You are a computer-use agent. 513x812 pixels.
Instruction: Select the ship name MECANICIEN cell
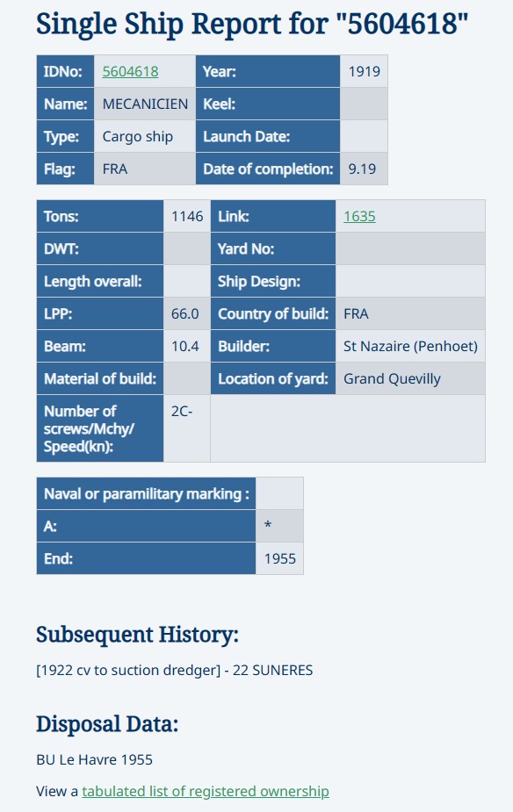(x=145, y=104)
